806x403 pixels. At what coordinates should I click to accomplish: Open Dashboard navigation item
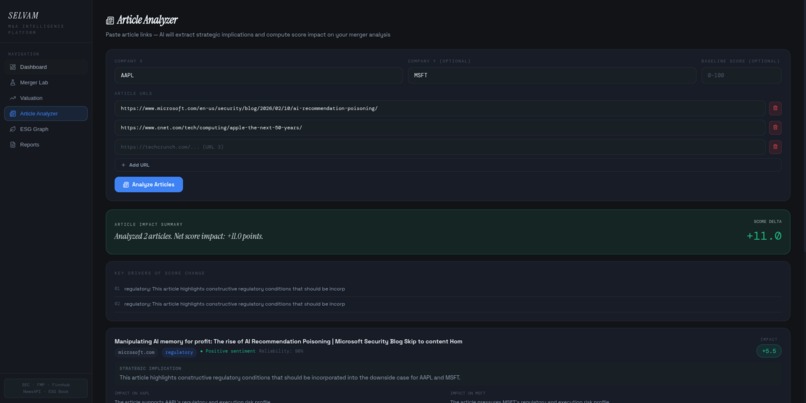pyautogui.click(x=46, y=67)
